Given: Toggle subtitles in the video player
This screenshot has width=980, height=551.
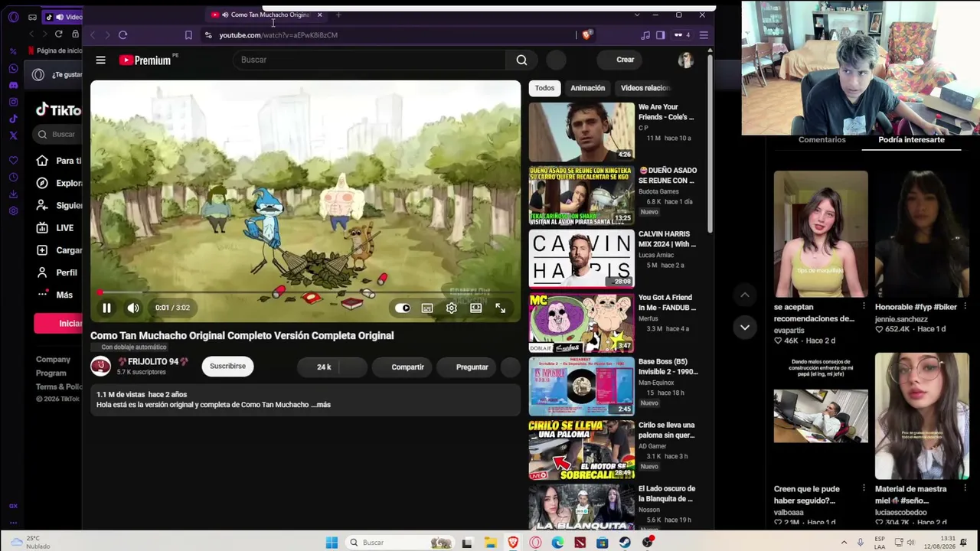Looking at the screenshot, I should click(427, 308).
